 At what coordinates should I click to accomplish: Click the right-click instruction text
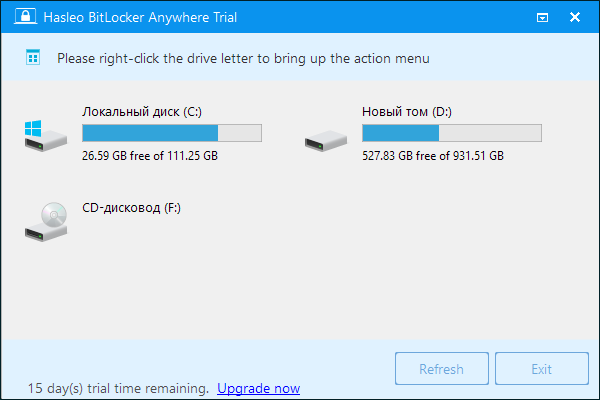click(243, 58)
